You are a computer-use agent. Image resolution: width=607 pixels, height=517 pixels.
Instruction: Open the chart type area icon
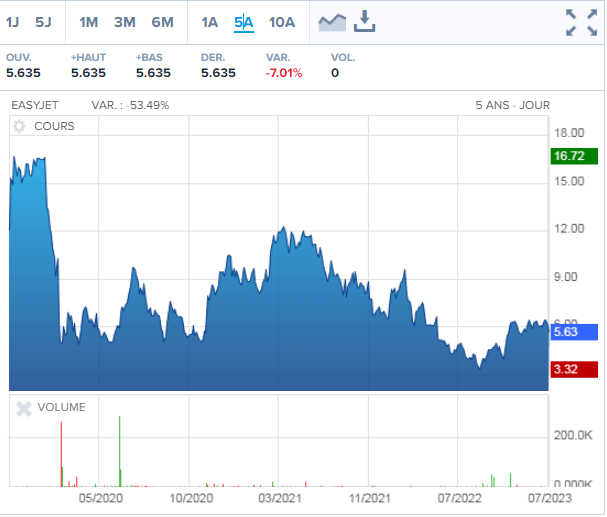coord(332,22)
